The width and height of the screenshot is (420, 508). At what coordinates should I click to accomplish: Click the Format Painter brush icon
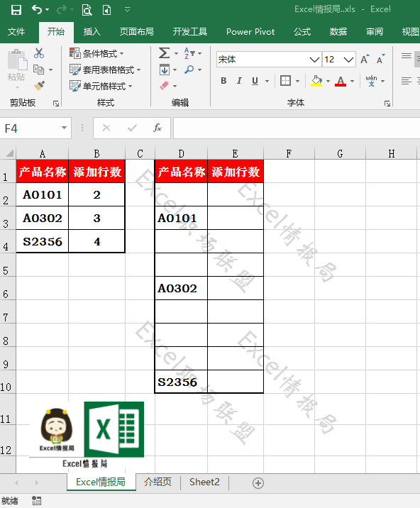point(39,86)
